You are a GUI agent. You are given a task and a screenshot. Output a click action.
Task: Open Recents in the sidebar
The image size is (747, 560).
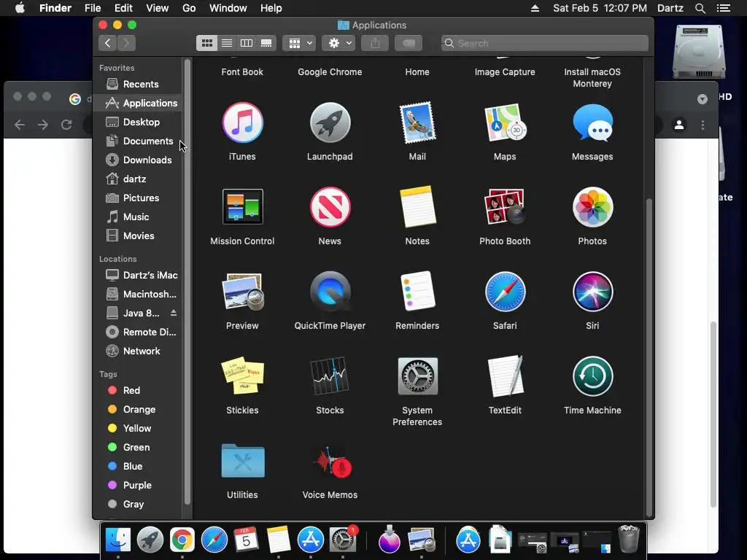click(x=138, y=85)
